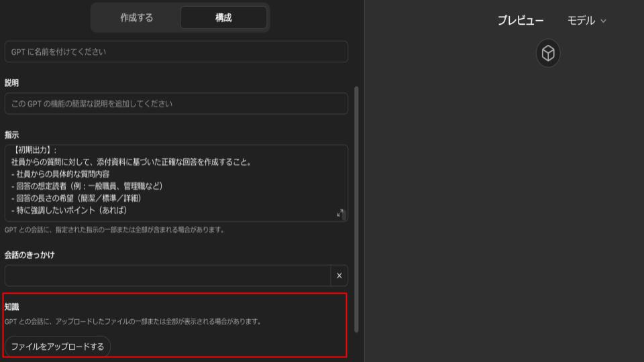The height and width of the screenshot is (362, 644).
Task: Click the helper note below the instructions box
Action: [x=114, y=230]
